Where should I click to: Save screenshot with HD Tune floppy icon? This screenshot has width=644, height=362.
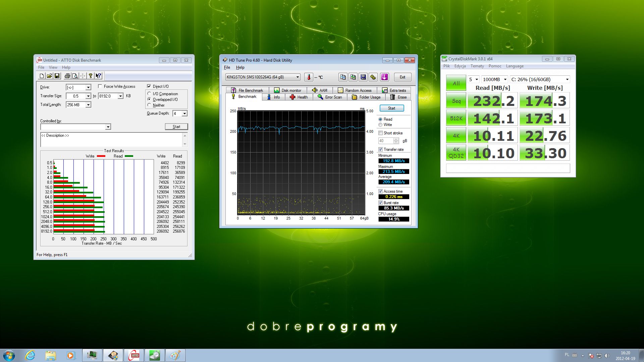[363, 77]
